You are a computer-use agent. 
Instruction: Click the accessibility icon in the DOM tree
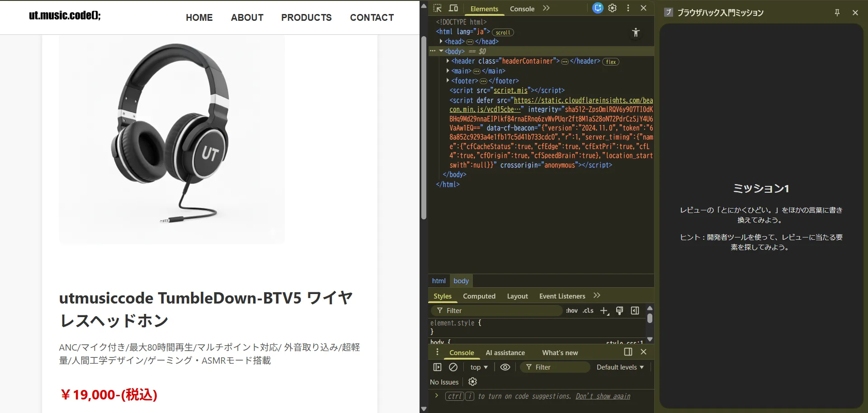click(636, 32)
